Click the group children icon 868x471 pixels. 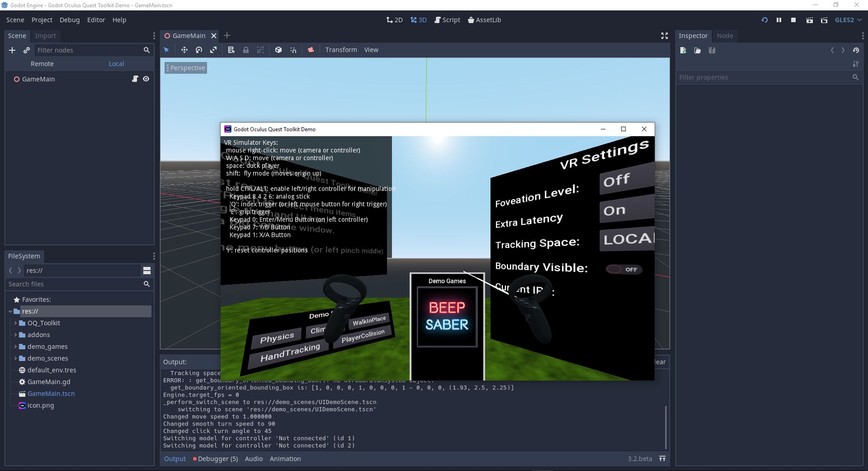point(260,50)
